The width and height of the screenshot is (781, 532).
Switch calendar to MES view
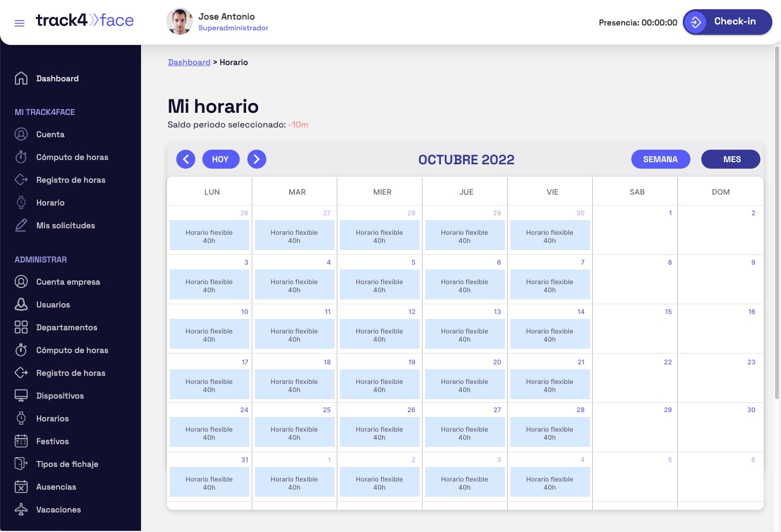(731, 159)
